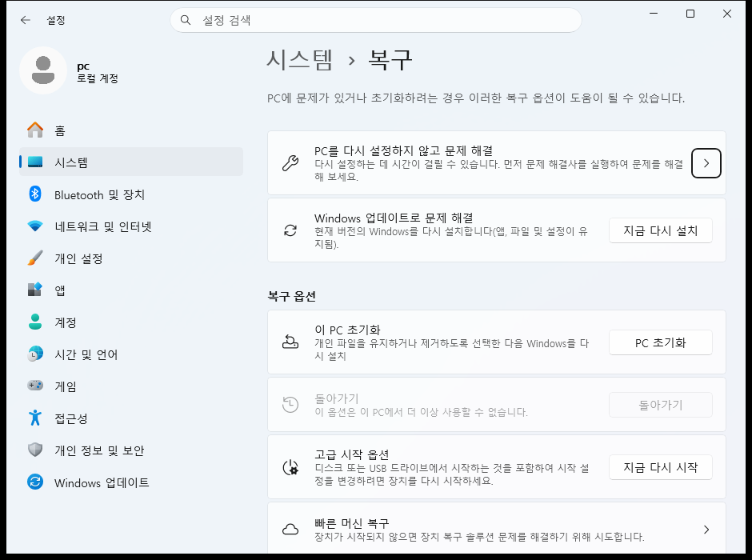Viewport: 752px width, 560px height.
Task: Click the pc 로컬 계정 name
Action: [x=98, y=72]
